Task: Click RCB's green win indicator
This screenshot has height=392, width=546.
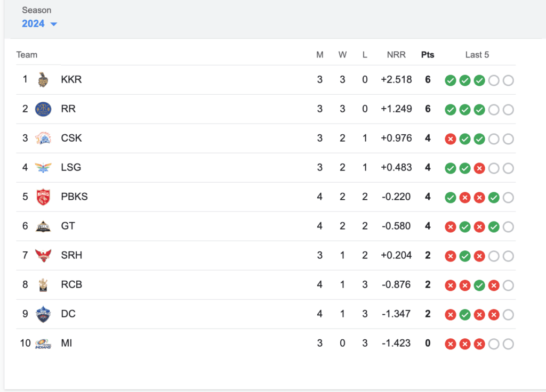Action: [479, 285]
